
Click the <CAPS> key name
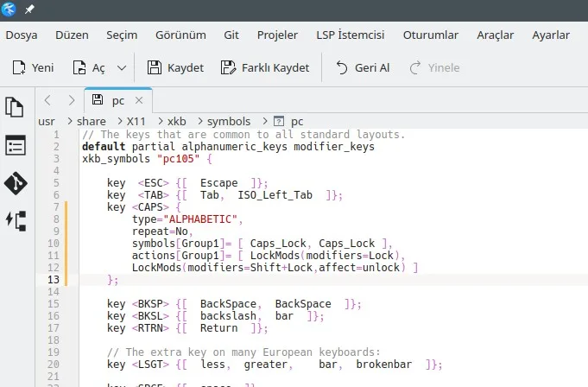coord(150,207)
